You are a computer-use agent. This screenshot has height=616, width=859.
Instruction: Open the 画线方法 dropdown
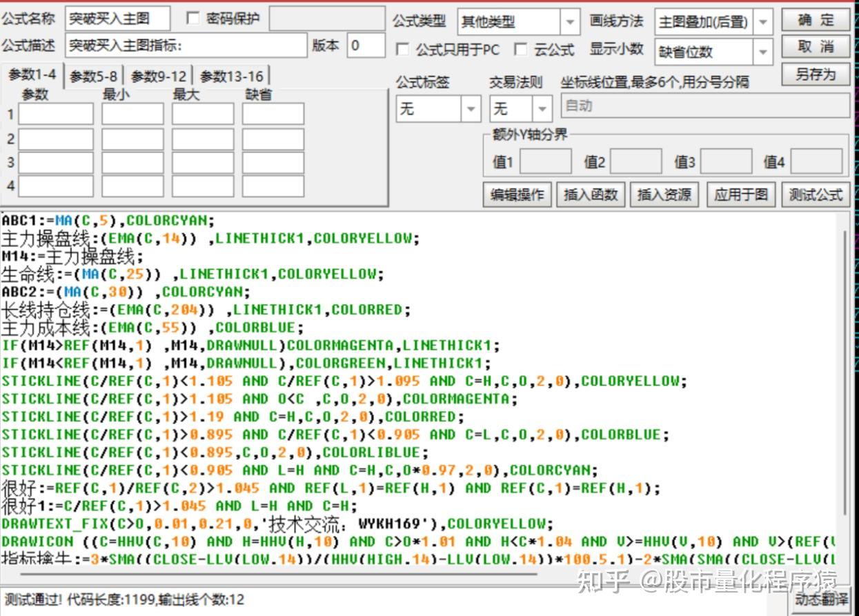(762, 22)
